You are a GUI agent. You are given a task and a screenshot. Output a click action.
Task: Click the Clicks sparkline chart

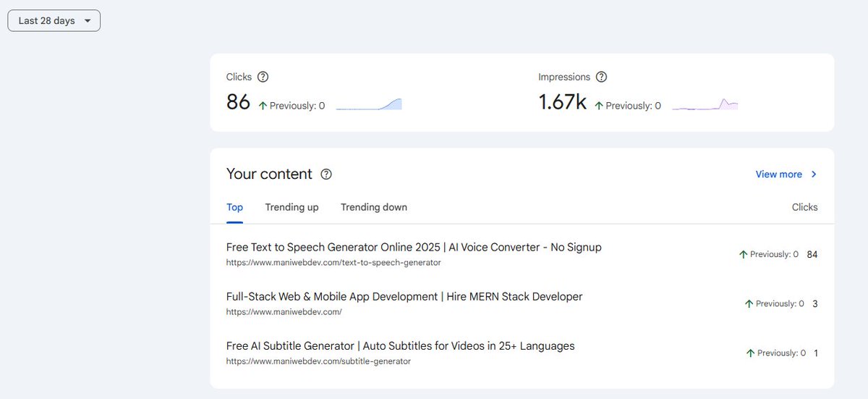[369, 104]
